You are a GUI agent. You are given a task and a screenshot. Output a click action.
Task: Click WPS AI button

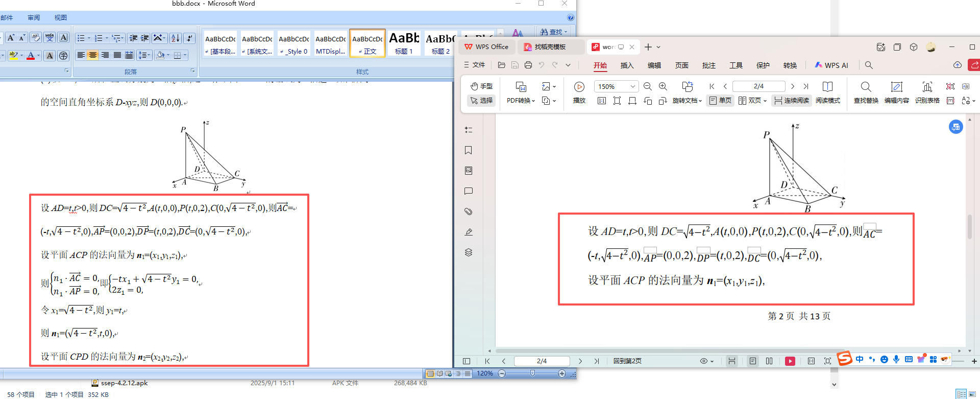tap(831, 65)
